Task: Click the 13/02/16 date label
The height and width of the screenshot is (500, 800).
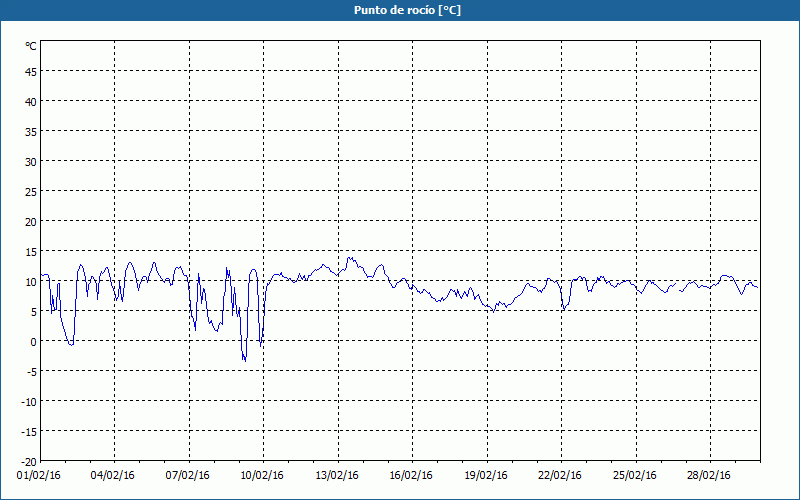Action: pyautogui.click(x=337, y=476)
